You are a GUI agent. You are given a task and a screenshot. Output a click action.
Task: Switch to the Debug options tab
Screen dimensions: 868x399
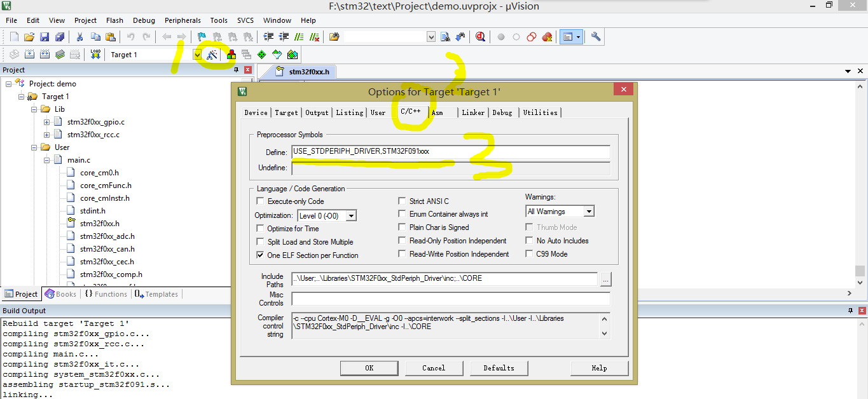pos(502,112)
